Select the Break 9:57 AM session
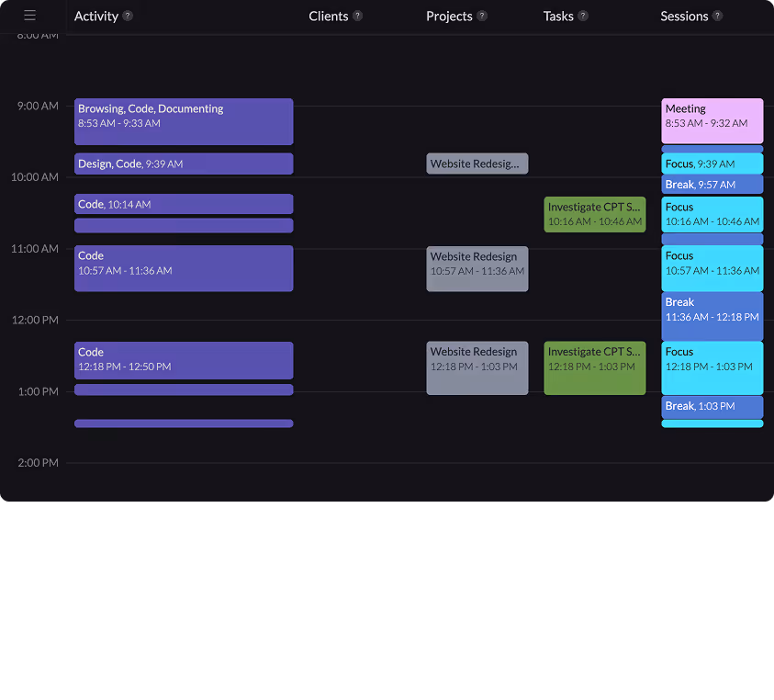This screenshot has height=700, width=774. pyautogui.click(x=712, y=185)
